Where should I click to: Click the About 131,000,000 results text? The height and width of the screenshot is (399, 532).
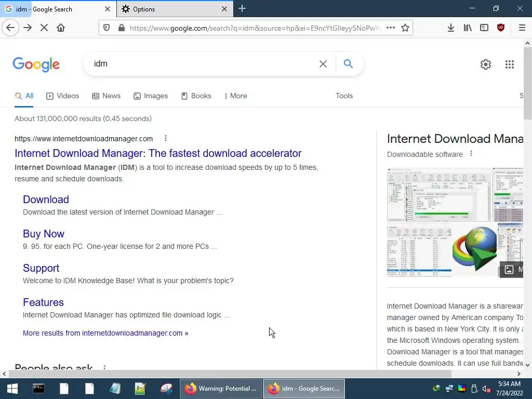83,119
